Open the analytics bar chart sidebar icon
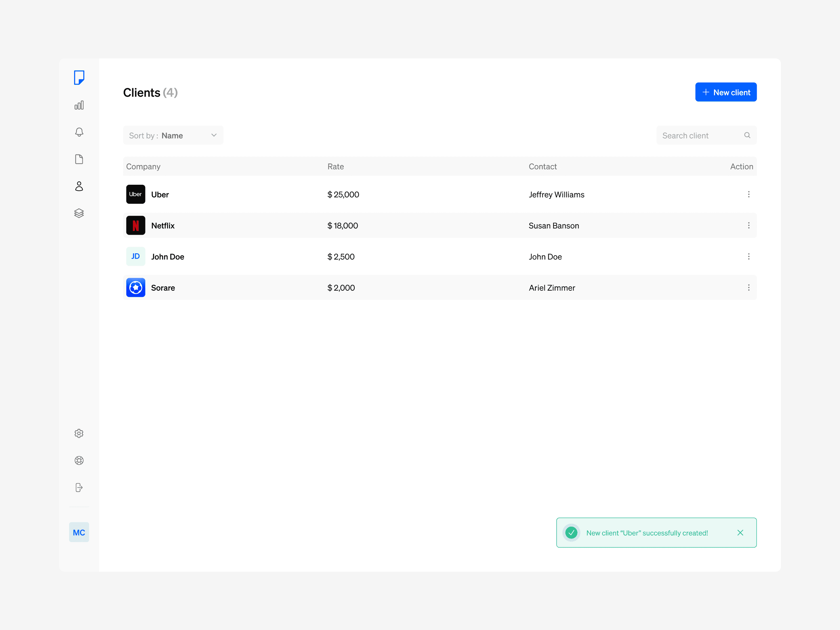Image resolution: width=840 pixels, height=630 pixels. pyautogui.click(x=79, y=105)
